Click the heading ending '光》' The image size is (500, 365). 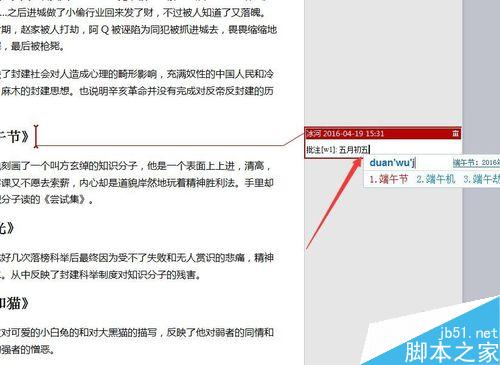point(8,228)
